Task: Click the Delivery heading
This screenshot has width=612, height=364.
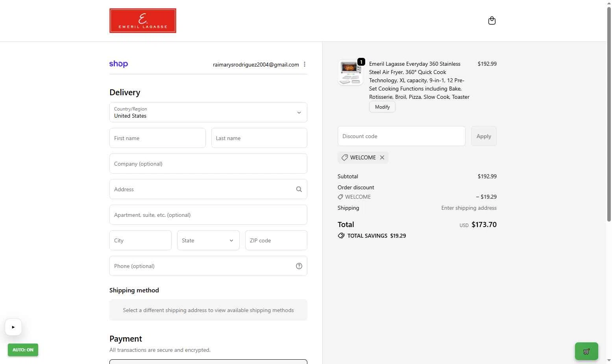Action: pyautogui.click(x=125, y=92)
